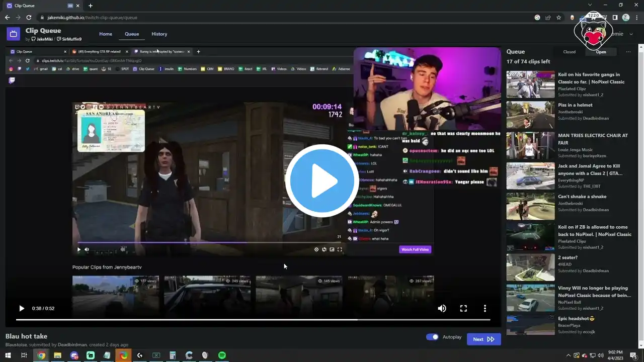This screenshot has width=644, height=362.
Task: Open the Chrome three-dot menu
Action: pyautogui.click(x=636, y=18)
